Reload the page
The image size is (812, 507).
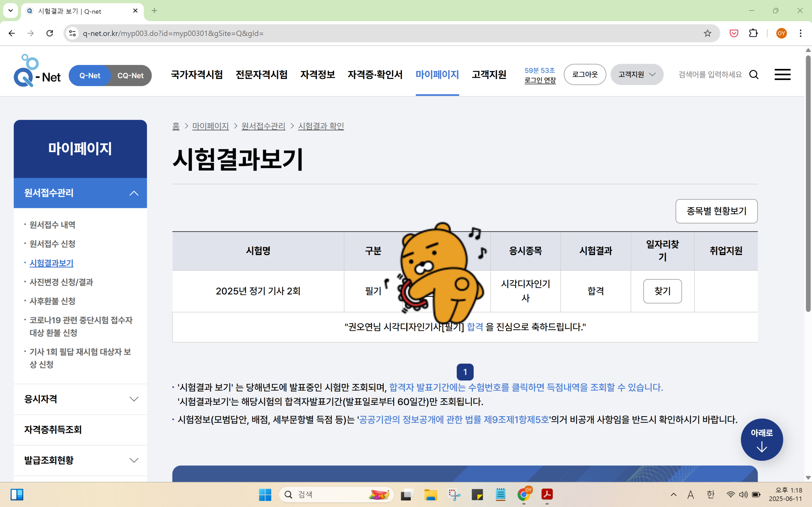click(x=50, y=33)
